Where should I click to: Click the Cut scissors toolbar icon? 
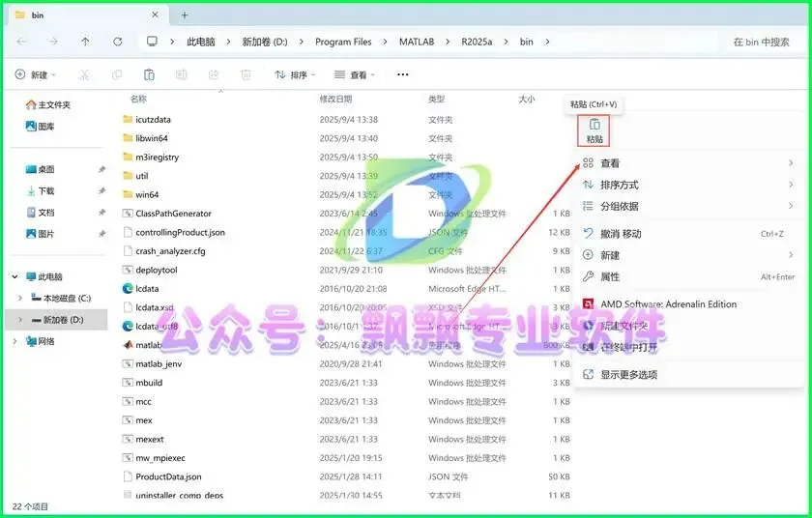pos(84,75)
